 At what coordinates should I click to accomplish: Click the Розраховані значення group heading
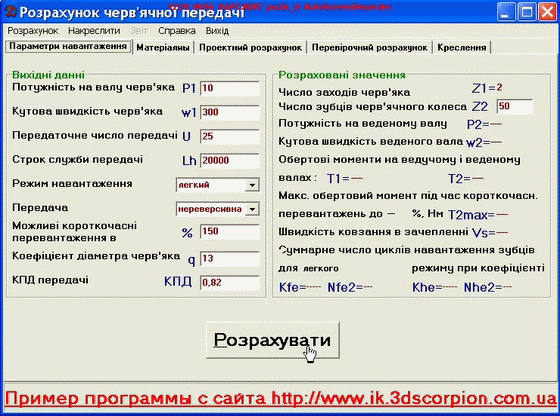pyautogui.click(x=342, y=75)
